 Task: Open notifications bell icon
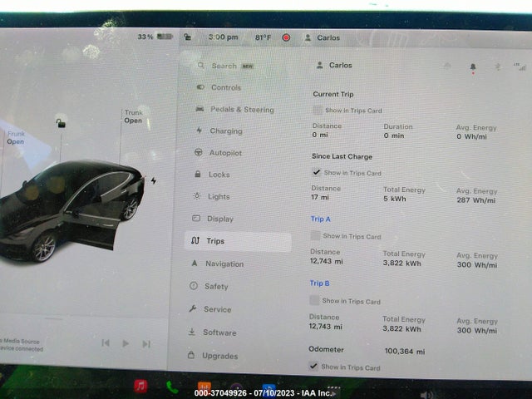tap(473, 67)
